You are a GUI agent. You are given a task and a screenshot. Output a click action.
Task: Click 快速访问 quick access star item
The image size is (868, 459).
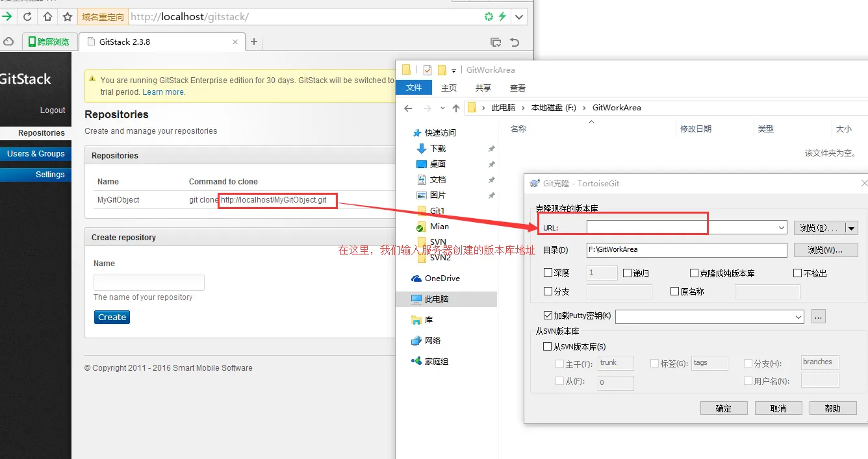440,132
